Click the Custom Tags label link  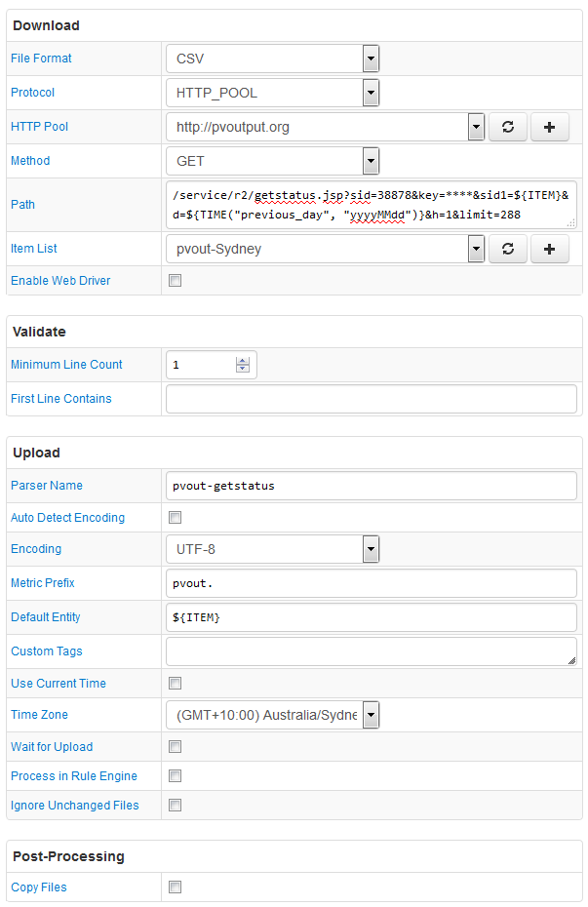pyautogui.click(x=46, y=651)
